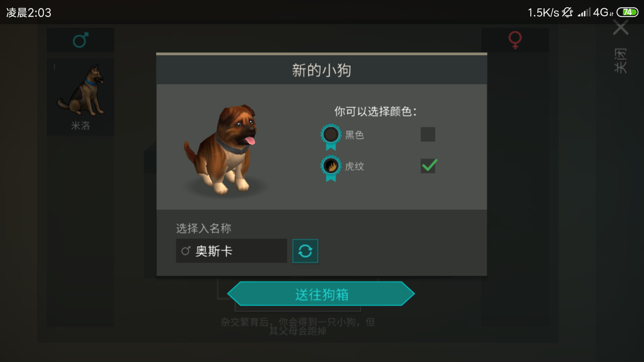
Task: Tap the muted notification bell icon
Action: click(567, 12)
